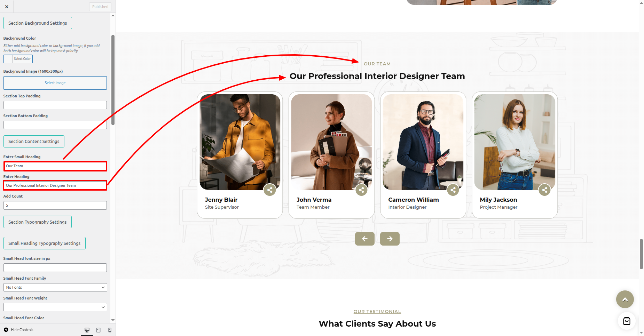Click the Published button
644x336 pixels.
100,7
